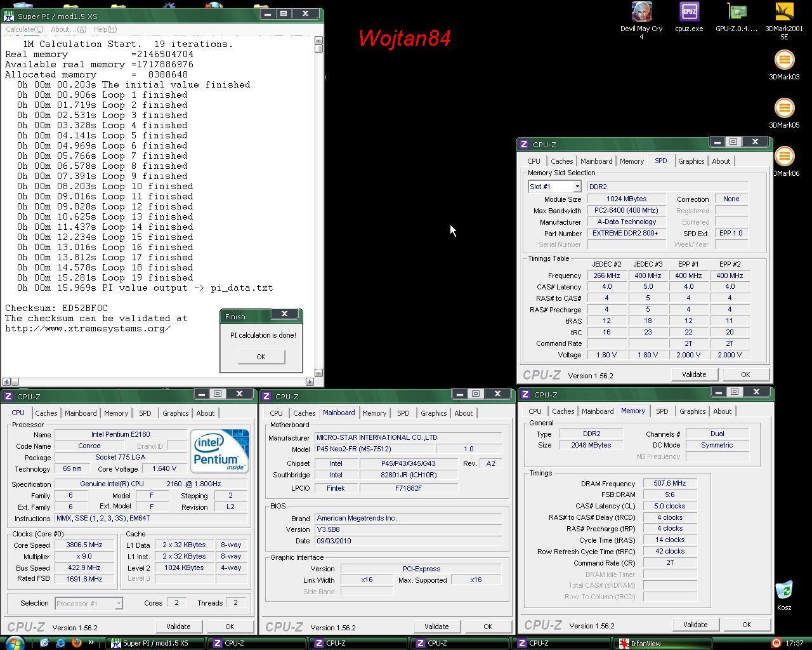Click the Z icon in the Memory CPU-Z title bar

click(x=525, y=395)
